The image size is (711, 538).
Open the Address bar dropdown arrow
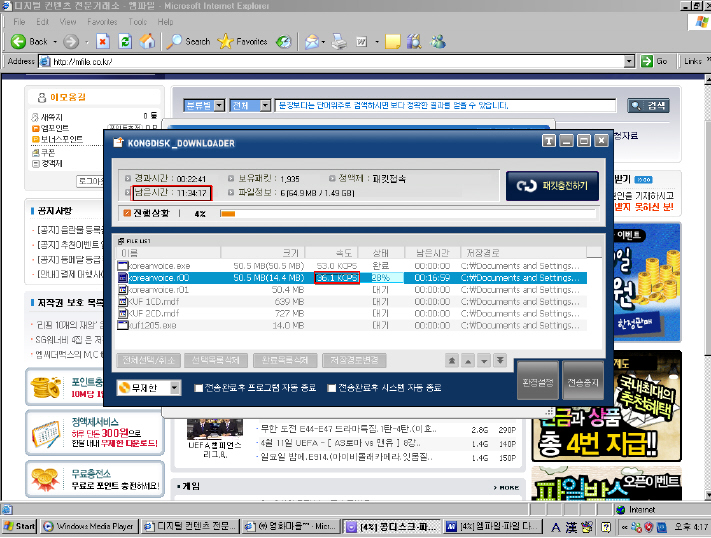[629, 61]
